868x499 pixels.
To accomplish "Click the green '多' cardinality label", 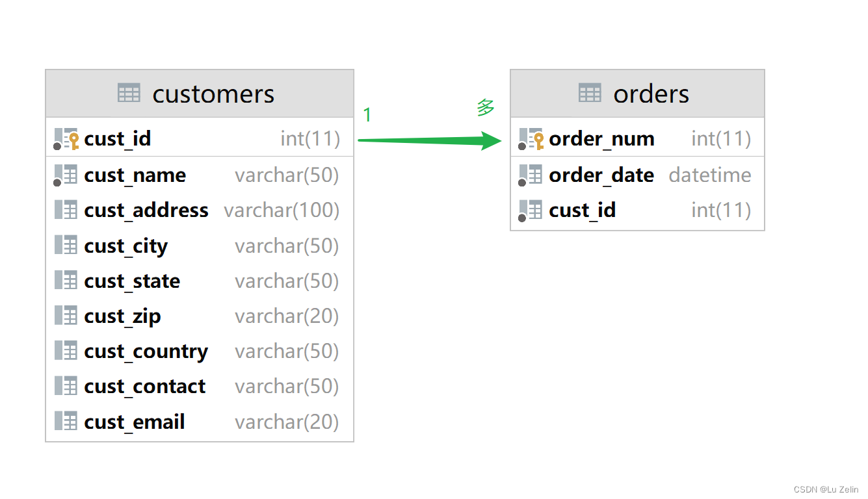I will 486,107.
